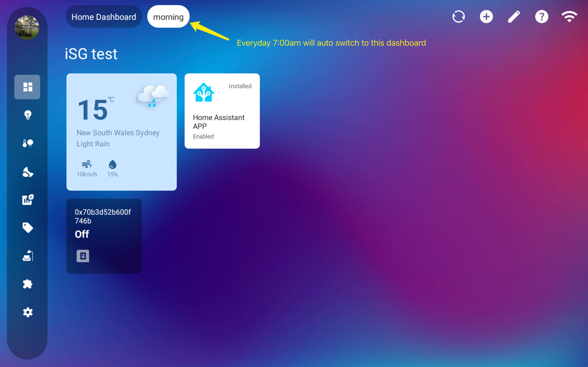Open the Home Assistant APP card
The image size is (588, 367).
tap(222, 111)
